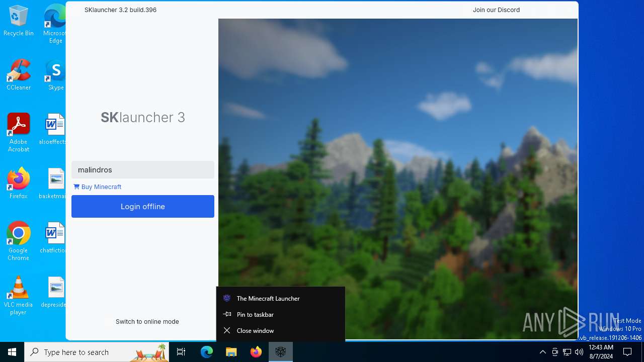644x362 pixels.
Task: Open Task View on the taskbar
Action: [181, 352]
